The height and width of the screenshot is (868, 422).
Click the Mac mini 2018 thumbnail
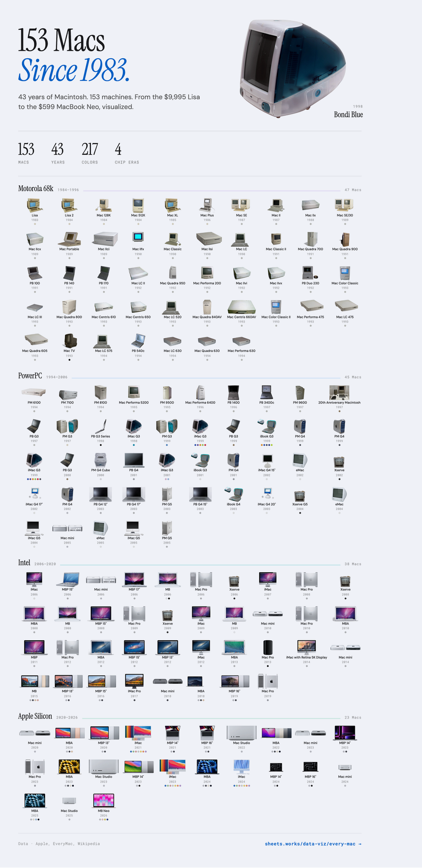pyautogui.click(x=168, y=681)
